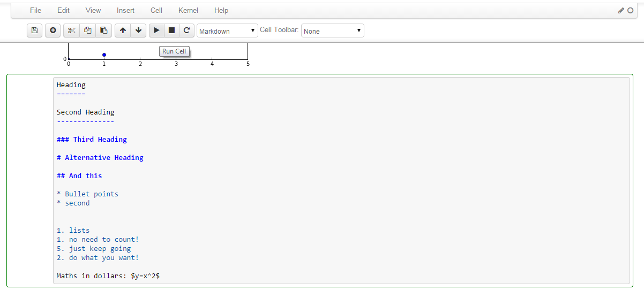Screen dimensions: 644x290
Task: Paste cell using the clipboard icon
Action: (103, 30)
